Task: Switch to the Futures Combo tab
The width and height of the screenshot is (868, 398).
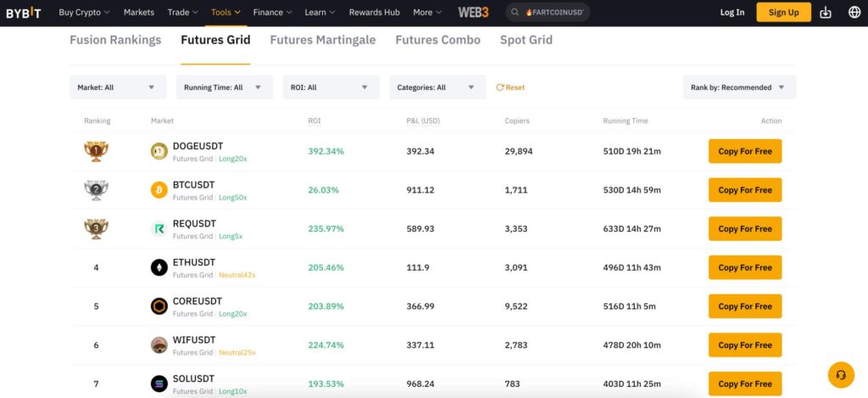Action: click(x=438, y=40)
